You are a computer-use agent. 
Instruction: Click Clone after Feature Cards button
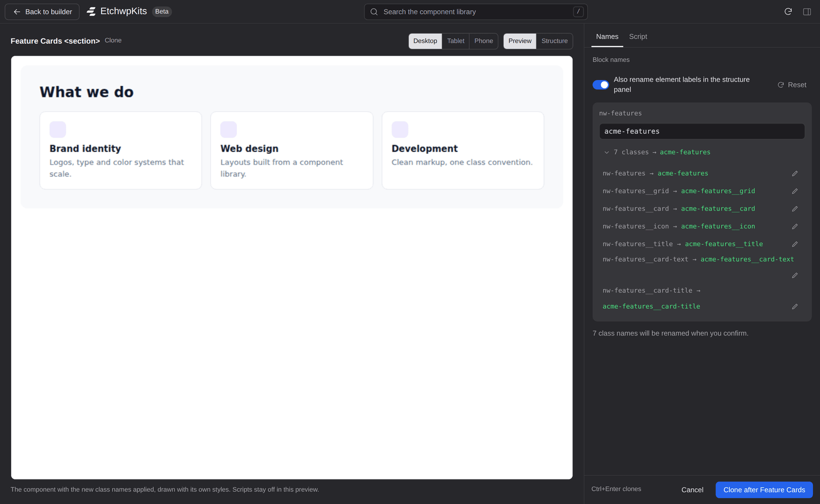point(764,490)
